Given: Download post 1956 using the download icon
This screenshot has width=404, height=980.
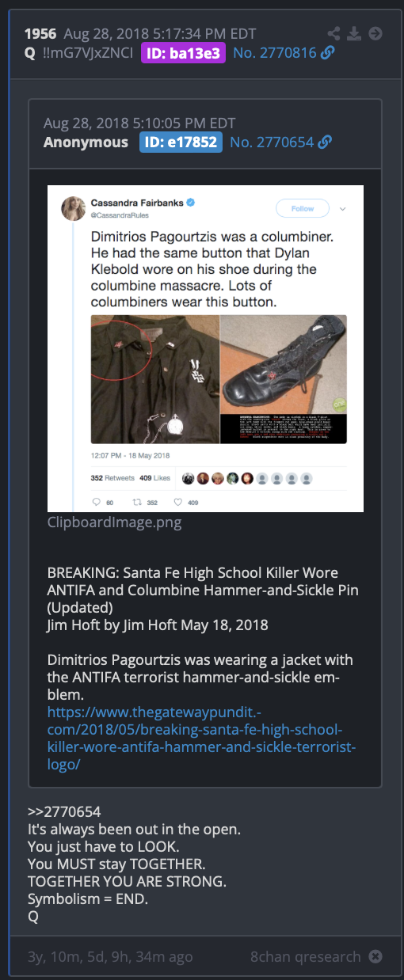Looking at the screenshot, I should tap(355, 33).
